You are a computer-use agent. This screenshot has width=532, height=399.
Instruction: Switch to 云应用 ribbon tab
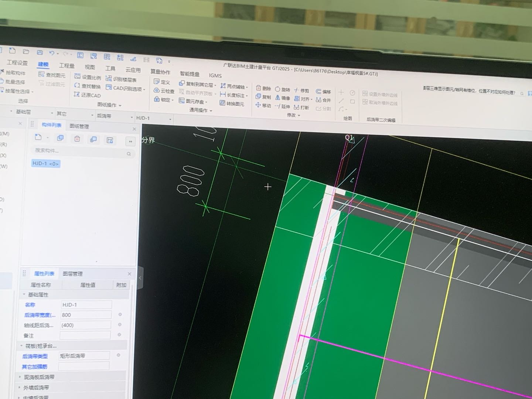click(133, 70)
